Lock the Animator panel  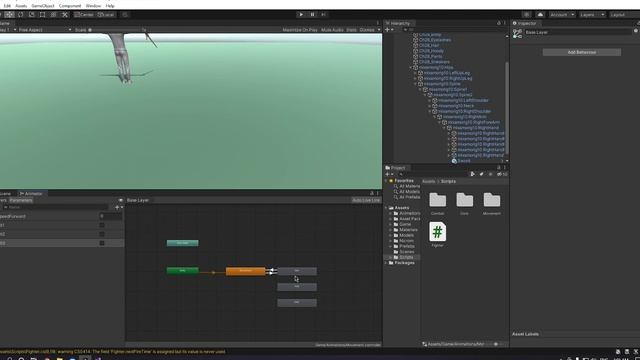point(371,193)
